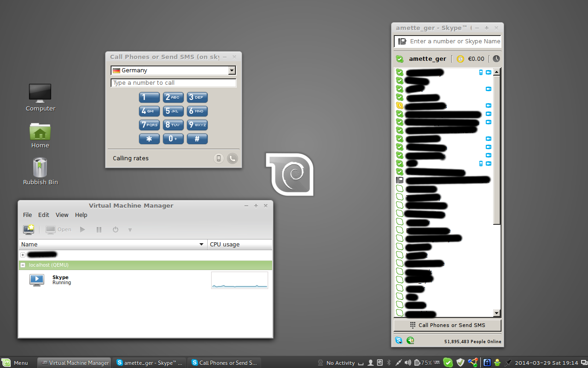
Task: Open the File menu in Virtual Machine Manager
Action: [28, 215]
